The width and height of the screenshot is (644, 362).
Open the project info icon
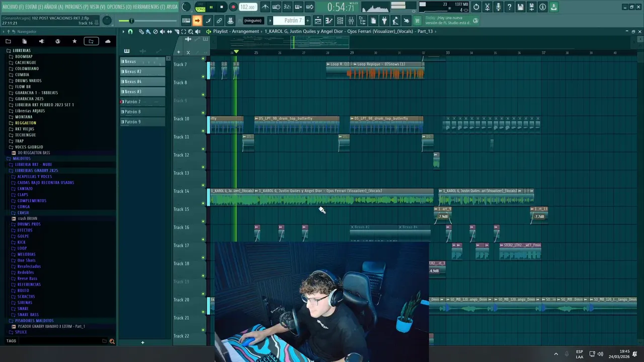coord(542,7)
